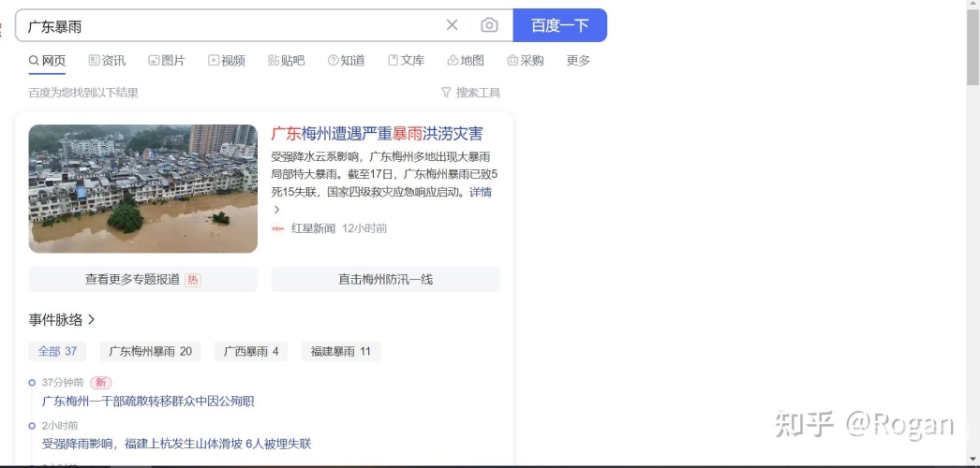Open the 红星新闻 source name
Image resolution: width=980 pixels, height=468 pixels.
point(314,228)
